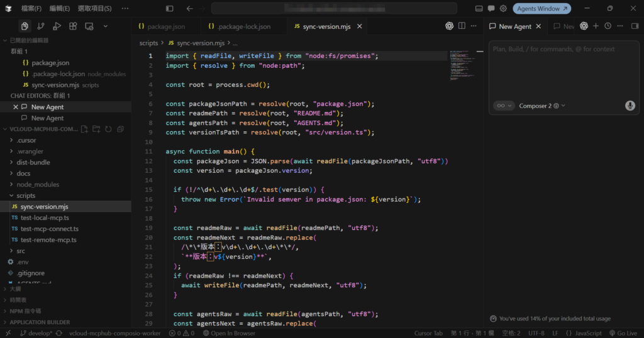Go back with the left arrow

189,8
